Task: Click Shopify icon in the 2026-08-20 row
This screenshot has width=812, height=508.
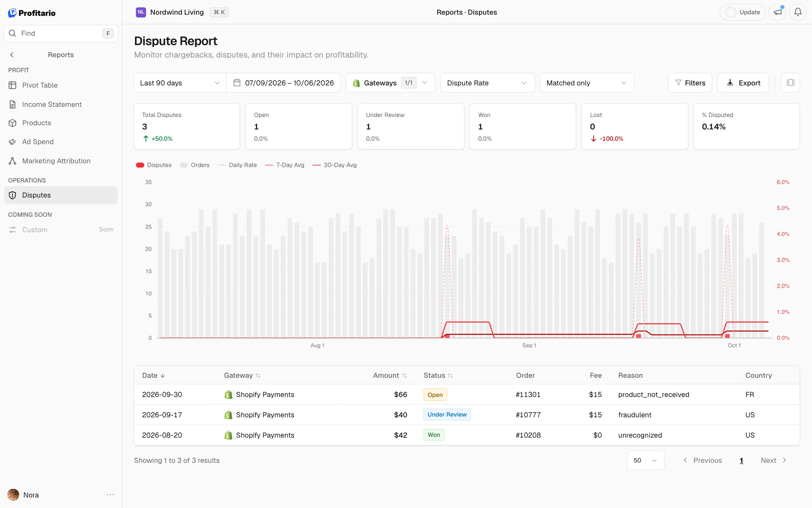Action: [228, 435]
